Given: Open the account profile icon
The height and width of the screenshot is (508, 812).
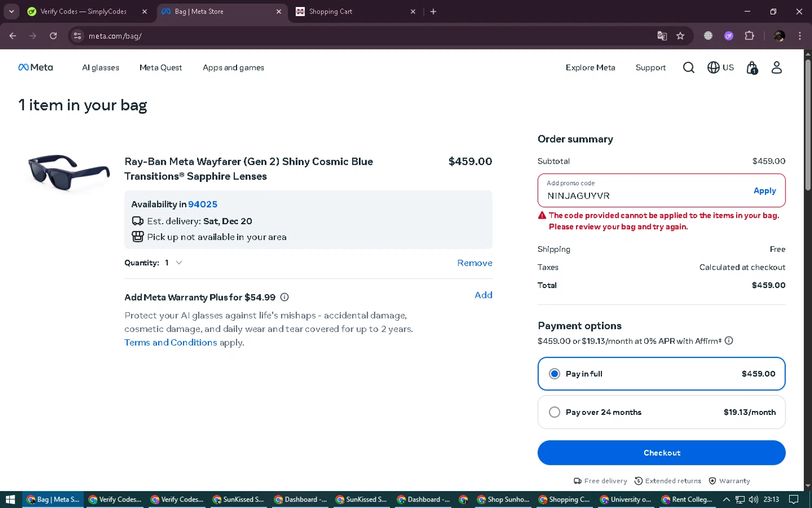Looking at the screenshot, I should [x=777, y=68].
